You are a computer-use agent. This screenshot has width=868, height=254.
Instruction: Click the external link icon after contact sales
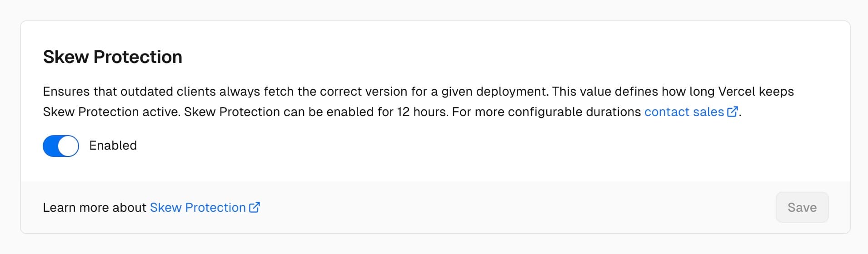732,112
